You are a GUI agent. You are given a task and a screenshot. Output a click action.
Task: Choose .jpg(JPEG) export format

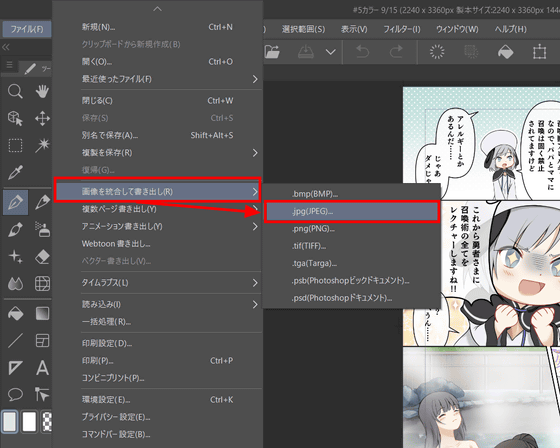click(x=352, y=211)
